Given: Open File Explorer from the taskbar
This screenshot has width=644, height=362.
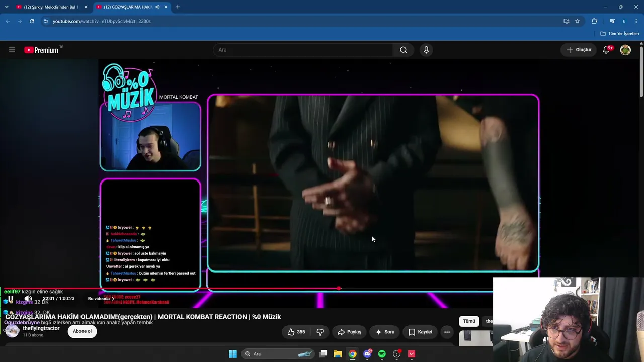Looking at the screenshot, I should (338, 354).
